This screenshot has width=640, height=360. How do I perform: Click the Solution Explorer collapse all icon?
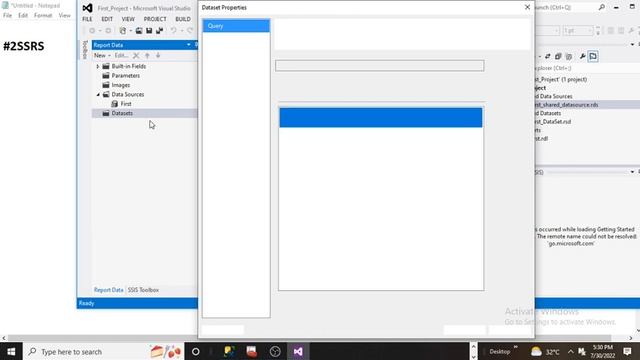558,56
